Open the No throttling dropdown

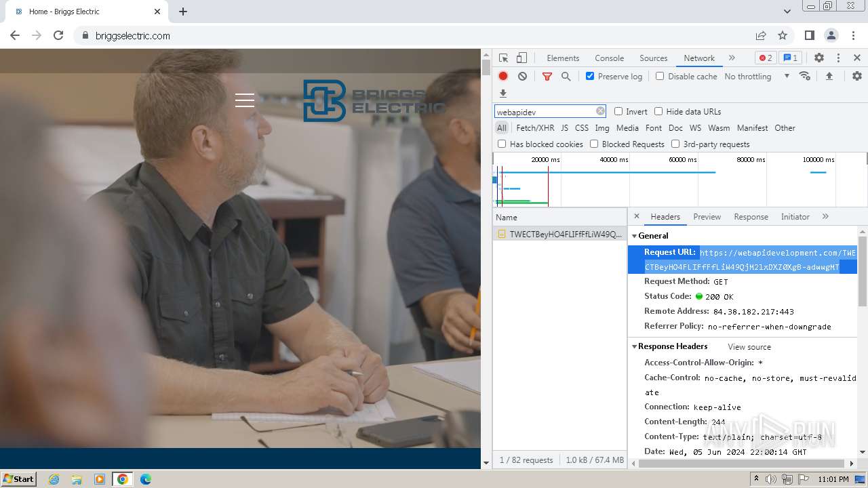point(757,76)
